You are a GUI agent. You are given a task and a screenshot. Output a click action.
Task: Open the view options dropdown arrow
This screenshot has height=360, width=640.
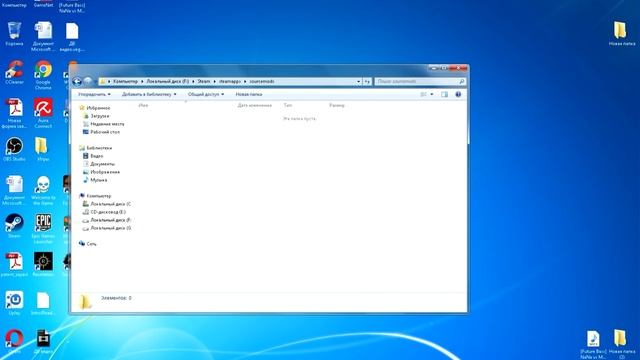point(432,94)
